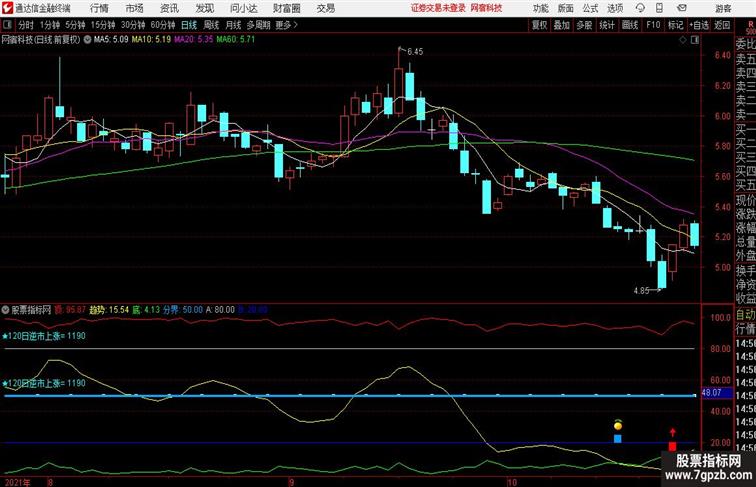
Task: Switch to the 30分钟 period tab
Action: pyautogui.click(x=133, y=25)
